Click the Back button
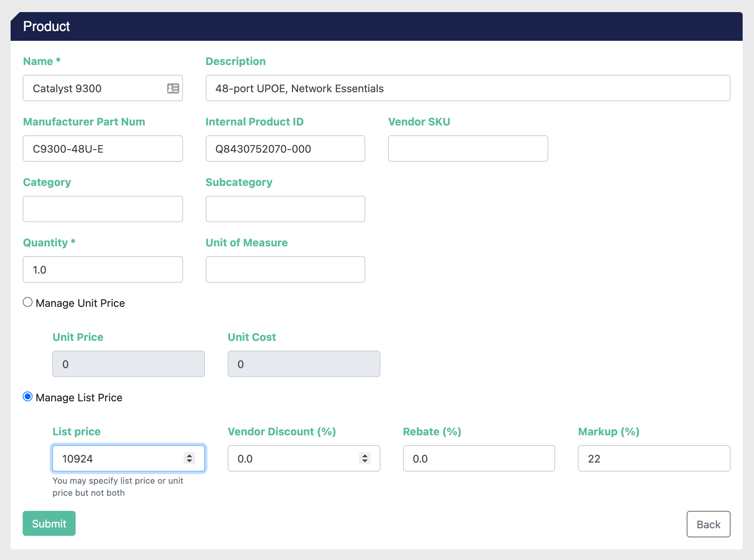The height and width of the screenshot is (560, 754). click(x=708, y=524)
